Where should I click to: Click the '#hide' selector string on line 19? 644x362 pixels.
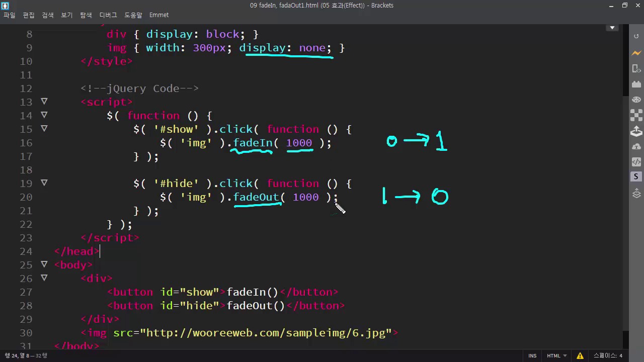click(x=176, y=184)
